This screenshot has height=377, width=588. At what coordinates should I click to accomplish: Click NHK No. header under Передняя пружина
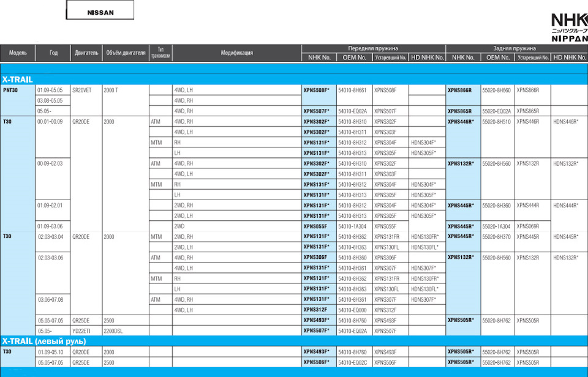pos(319,58)
